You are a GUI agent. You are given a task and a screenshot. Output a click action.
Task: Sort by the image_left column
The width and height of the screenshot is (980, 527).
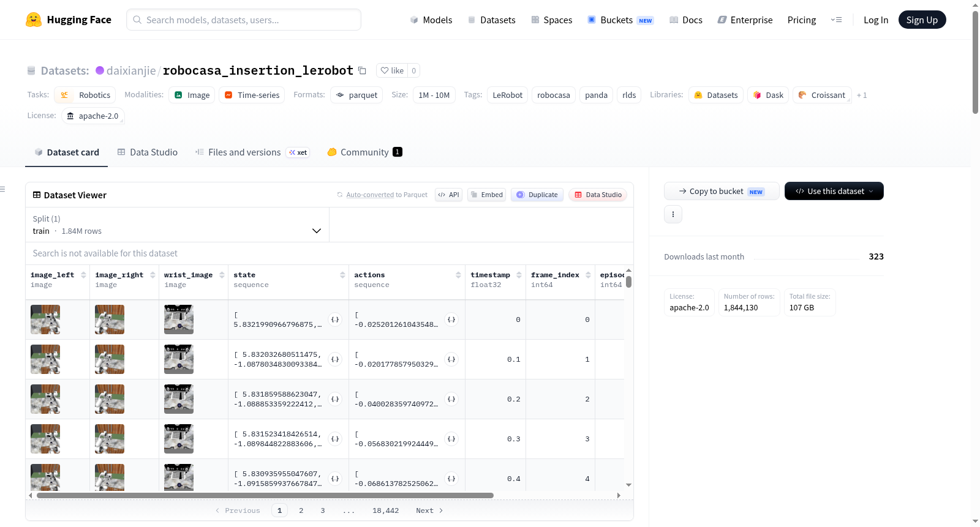click(83, 275)
